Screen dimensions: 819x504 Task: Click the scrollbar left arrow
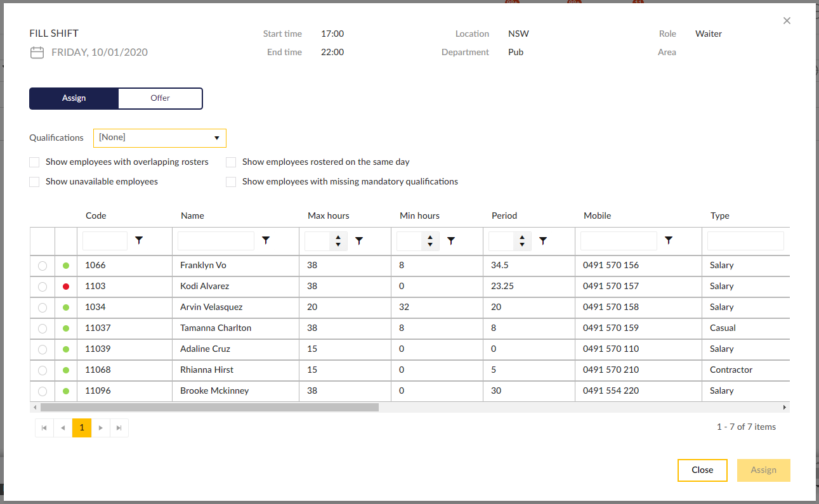click(x=35, y=408)
